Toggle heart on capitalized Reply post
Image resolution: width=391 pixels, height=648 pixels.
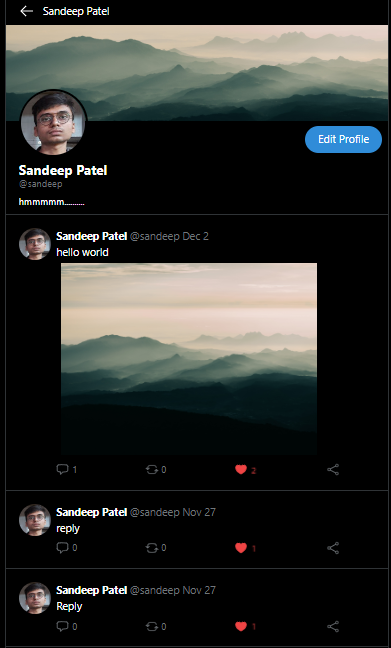tap(241, 627)
